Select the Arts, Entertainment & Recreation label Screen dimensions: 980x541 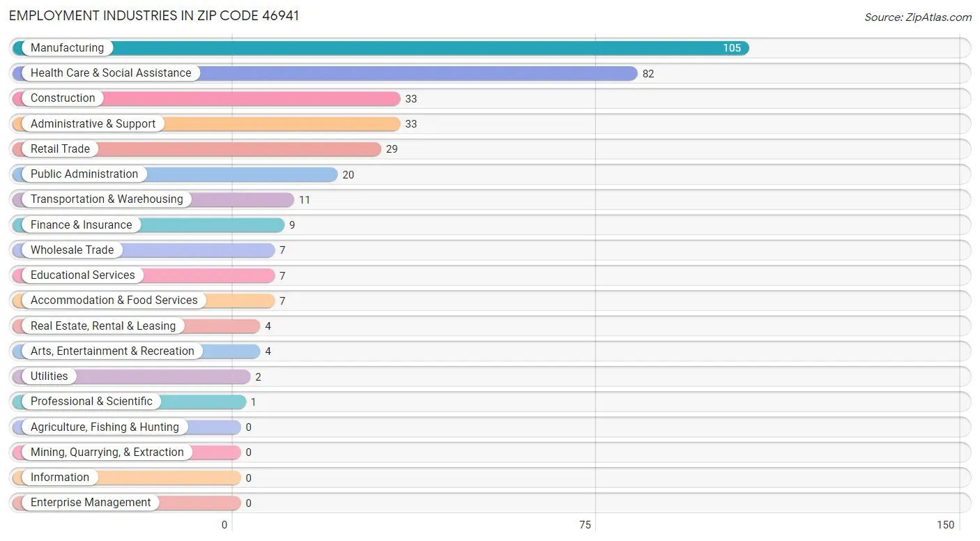(112, 351)
